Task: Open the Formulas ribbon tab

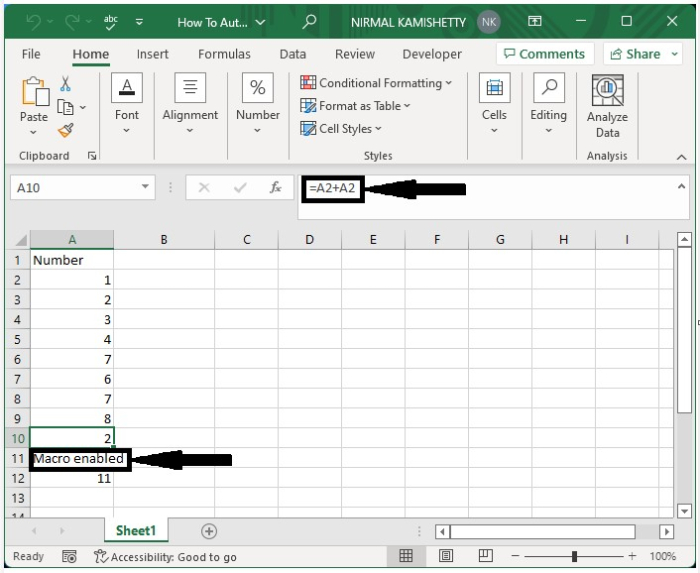Action: point(224,54)
